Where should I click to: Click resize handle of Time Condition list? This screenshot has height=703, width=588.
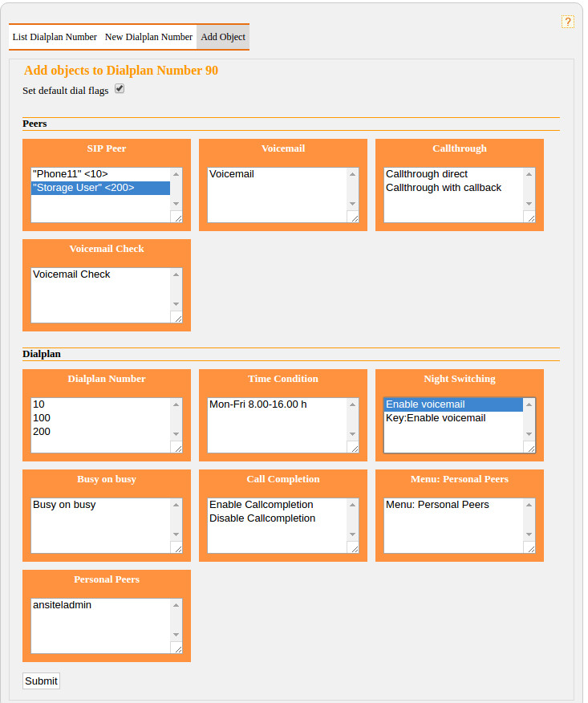coord(353,448)
